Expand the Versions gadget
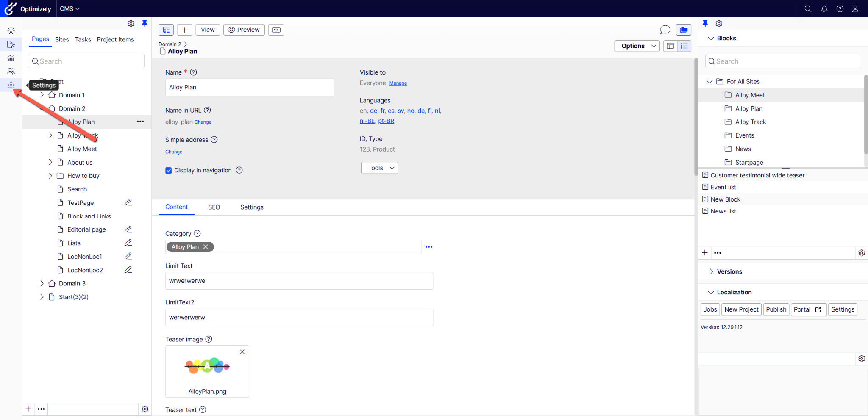This screenshot has width=868, height=420. tap(711, 271)
